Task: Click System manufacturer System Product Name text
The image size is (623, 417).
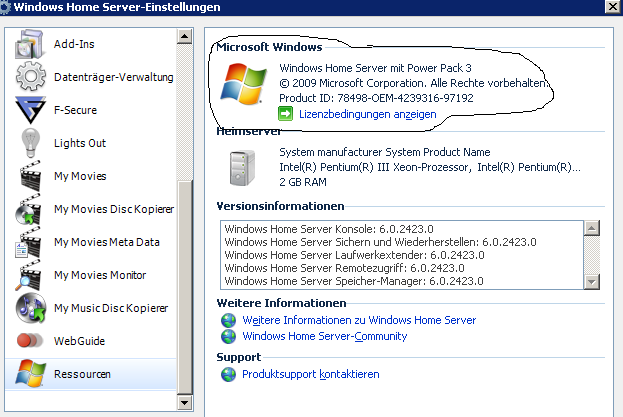Action: 385,152
